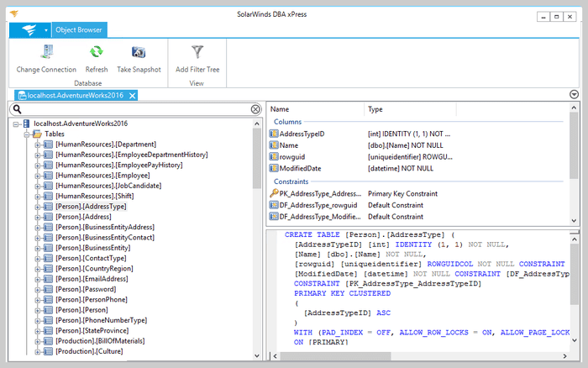The width and height of the screenshot is (588, 368).
Task: Select the [Person].[EmailAddress] table row
Action: (x=92, y=279)
